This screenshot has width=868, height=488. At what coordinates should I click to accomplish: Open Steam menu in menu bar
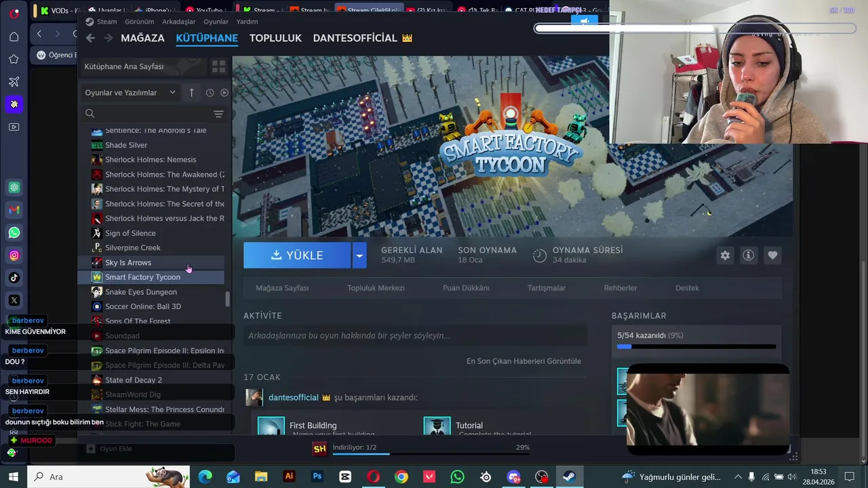coord(106,22)
